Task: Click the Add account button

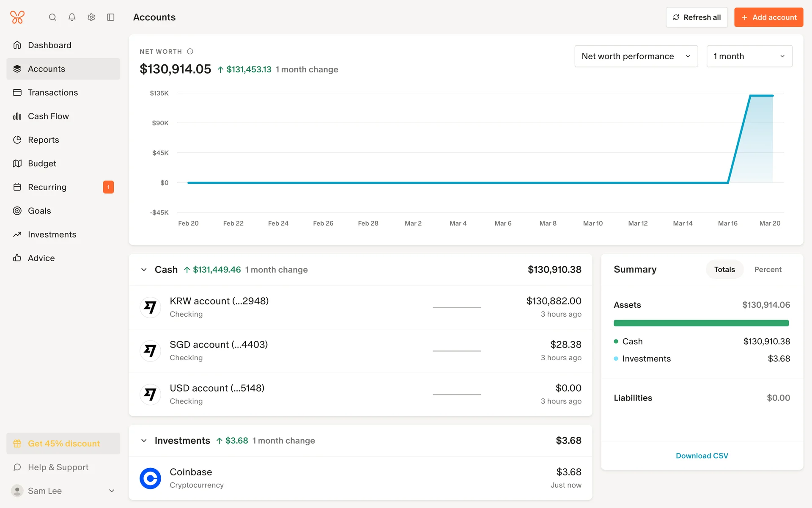Action: [x=768, y=17]
